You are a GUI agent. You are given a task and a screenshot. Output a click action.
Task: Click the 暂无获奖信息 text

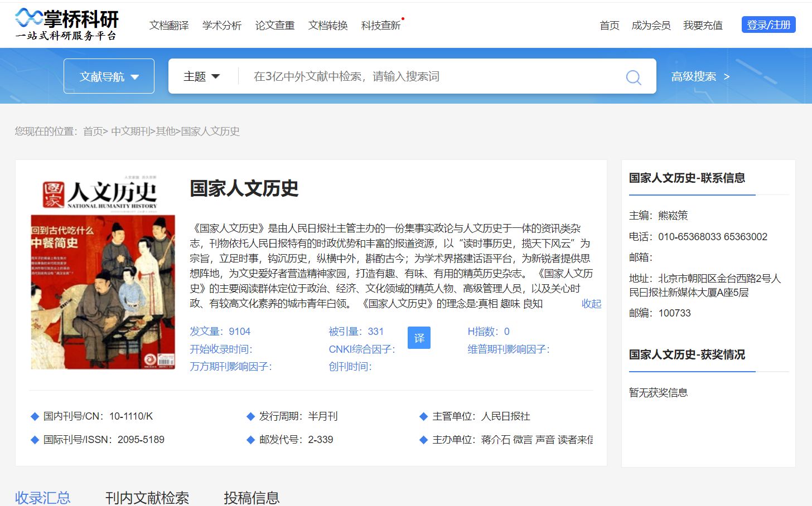(x=659, y=393)
